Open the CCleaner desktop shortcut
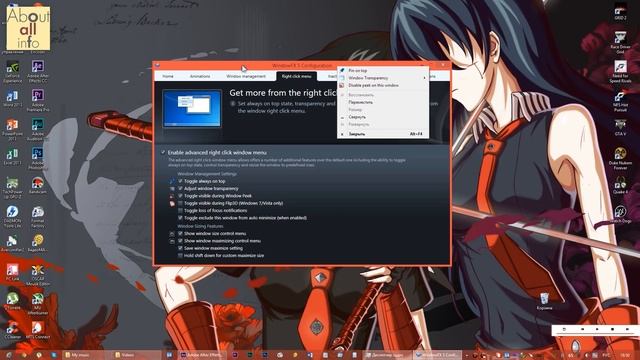The width and height of the screenshot is (640, 360). coord(12,329)
